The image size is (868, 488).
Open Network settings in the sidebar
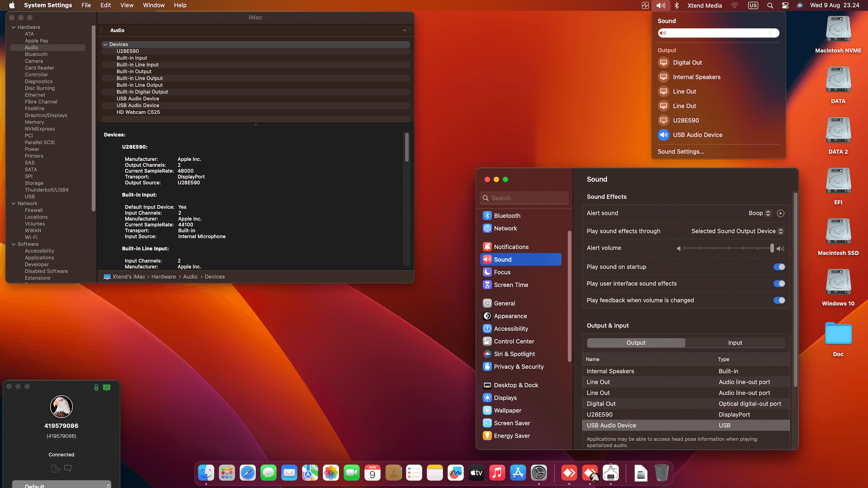tap(521, 229)
